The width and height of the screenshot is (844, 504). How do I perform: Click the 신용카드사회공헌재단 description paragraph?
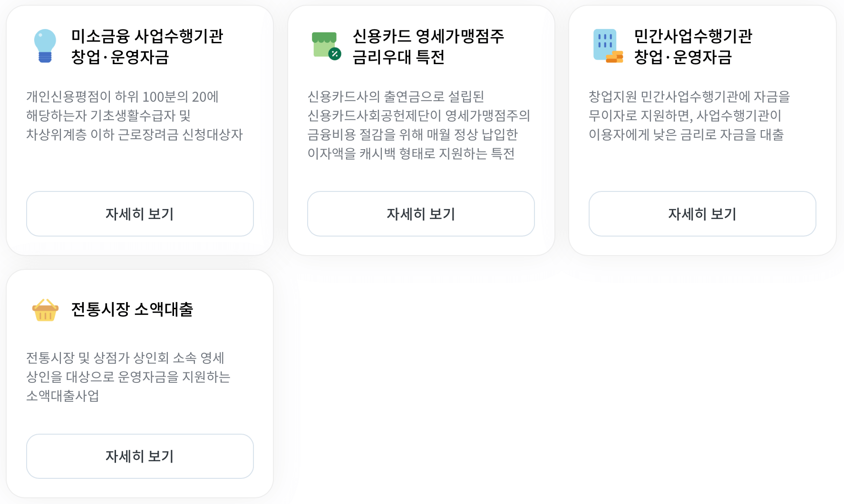[x=418, y=124]
